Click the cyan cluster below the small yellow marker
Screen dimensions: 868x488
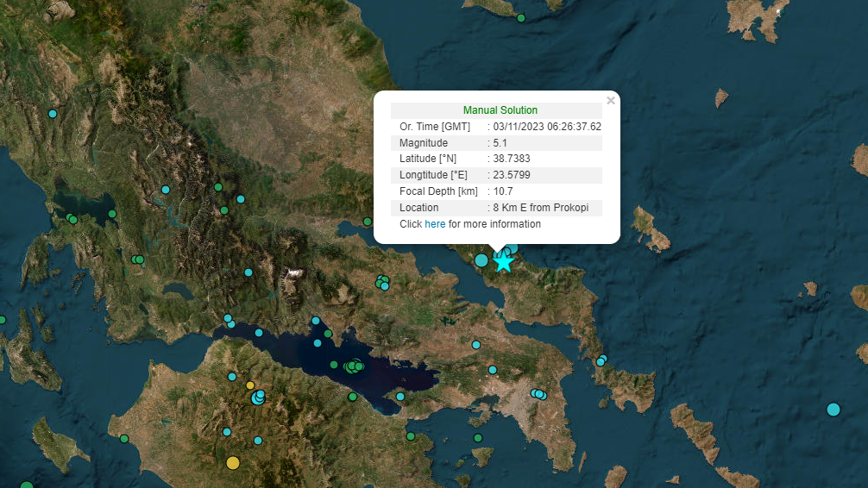coord(258,397)
